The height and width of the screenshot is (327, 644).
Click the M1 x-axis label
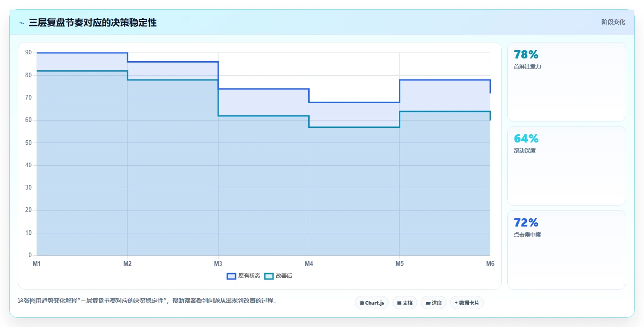click(x=37, y=264)
